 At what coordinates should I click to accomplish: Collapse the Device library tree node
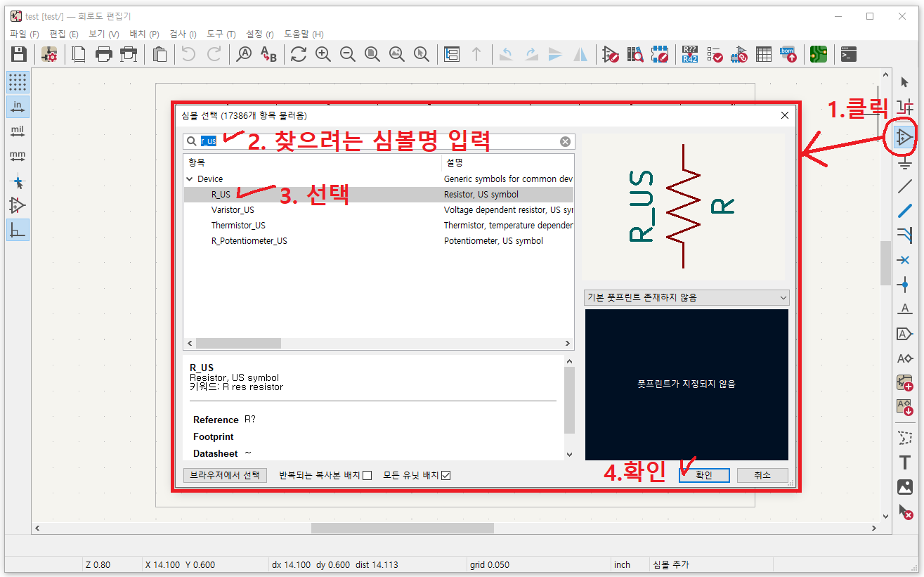point(189,179)
